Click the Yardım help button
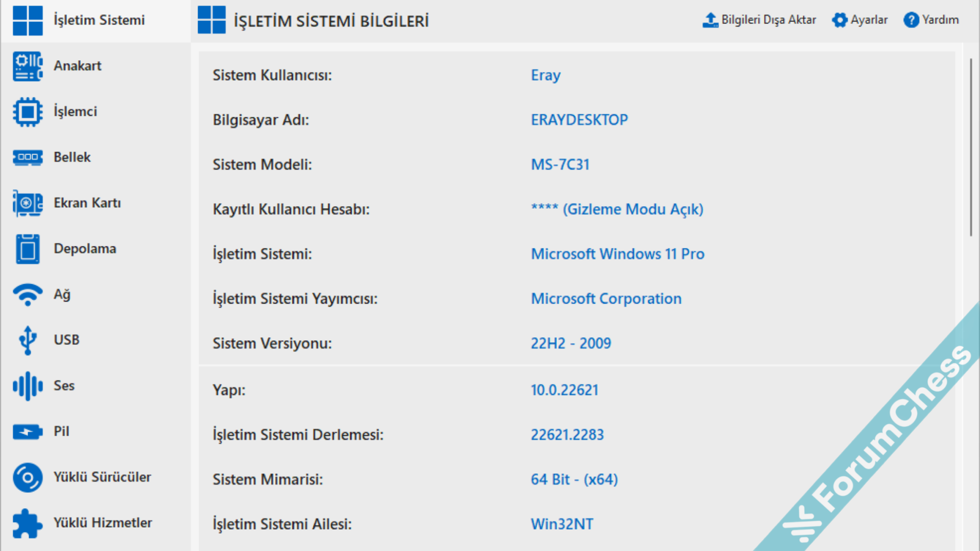Screen dimensions: 980x551 point(931,20)
